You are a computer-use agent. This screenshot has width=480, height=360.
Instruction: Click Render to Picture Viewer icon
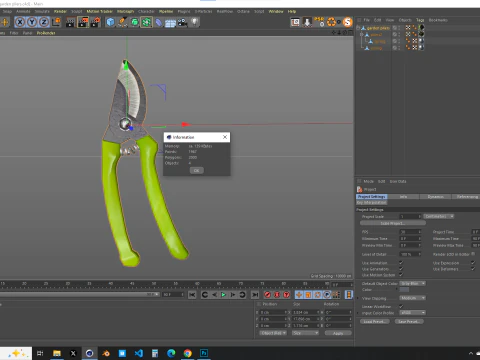pos(83,22)
